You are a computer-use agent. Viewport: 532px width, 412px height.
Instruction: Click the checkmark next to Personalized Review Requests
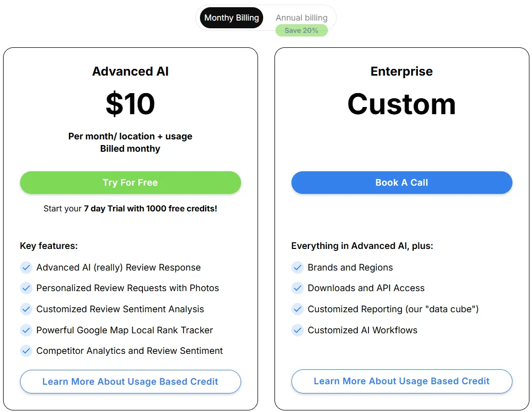pyautogui.click(x=26, y=288)
